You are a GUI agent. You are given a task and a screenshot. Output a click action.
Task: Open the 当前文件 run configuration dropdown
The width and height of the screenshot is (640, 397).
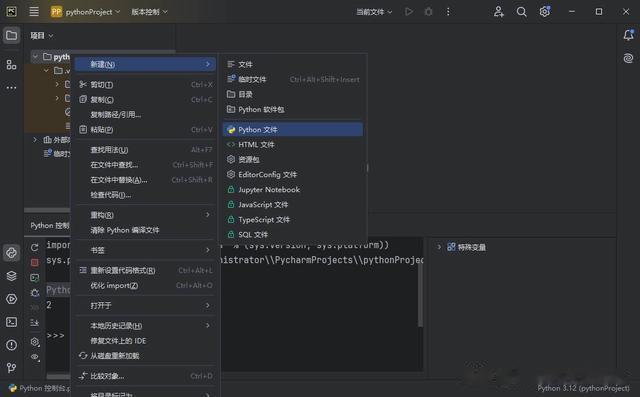point(374,12)
